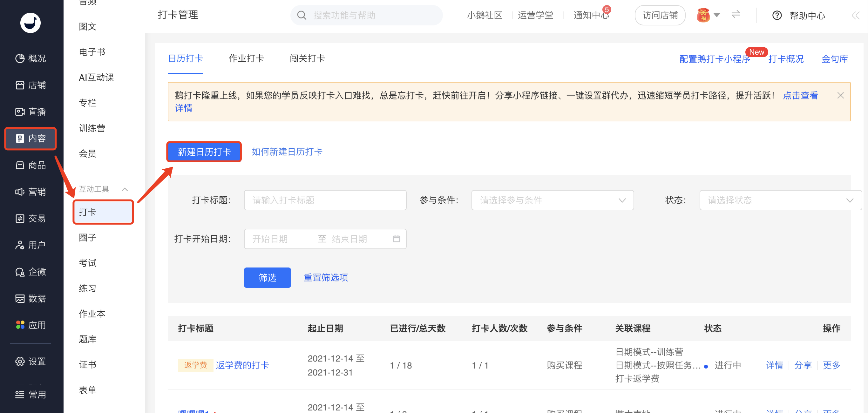This screenshot has height=413, width=868.
Task: Close the orange announcement banner
Action: 840,95
